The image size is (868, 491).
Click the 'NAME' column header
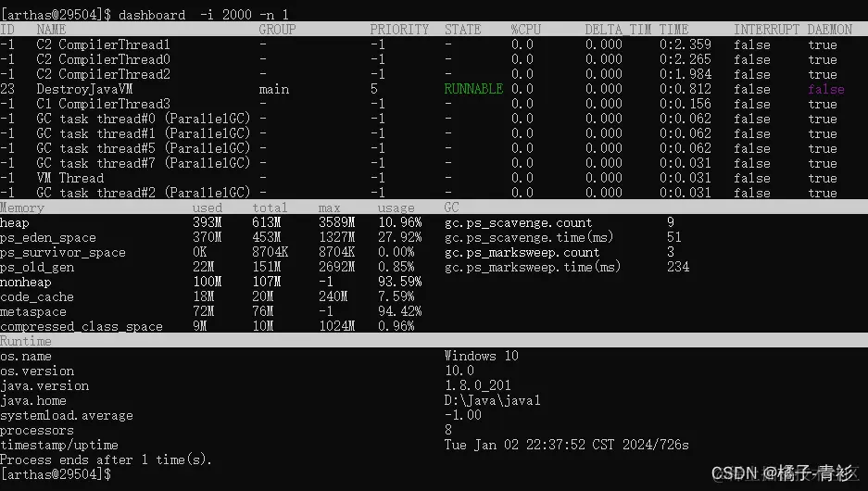[x=51, y=30]
